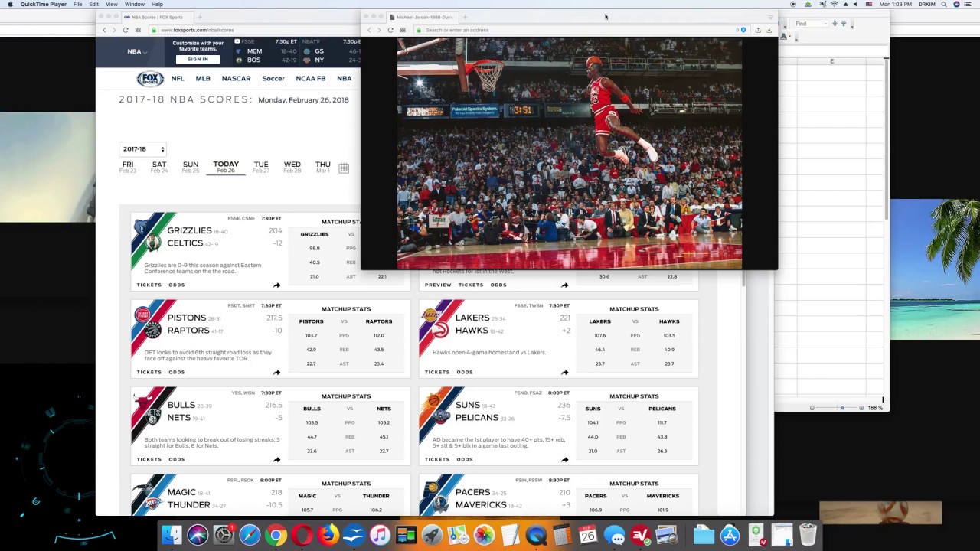This screenshot has height=551, width=980.
Task: Open the View menu
Action: [x=112, y=4]
